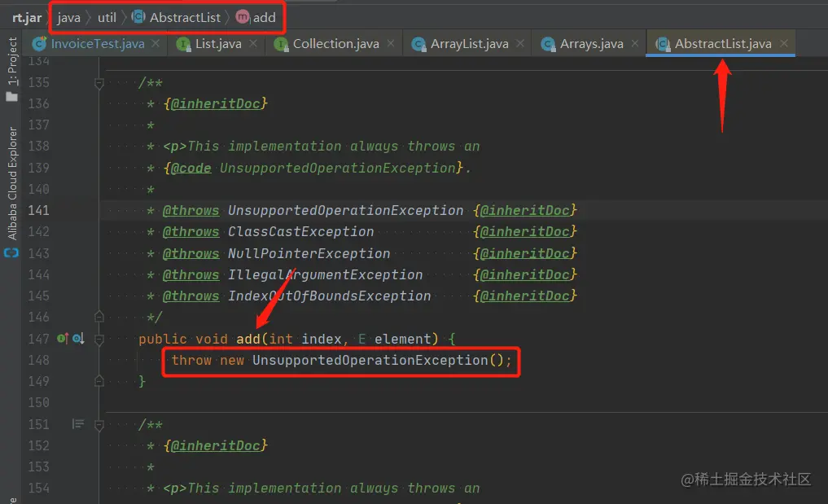Close the Arrays.java tab
Screen dimensions: 828x504
[x=635, y=43]
